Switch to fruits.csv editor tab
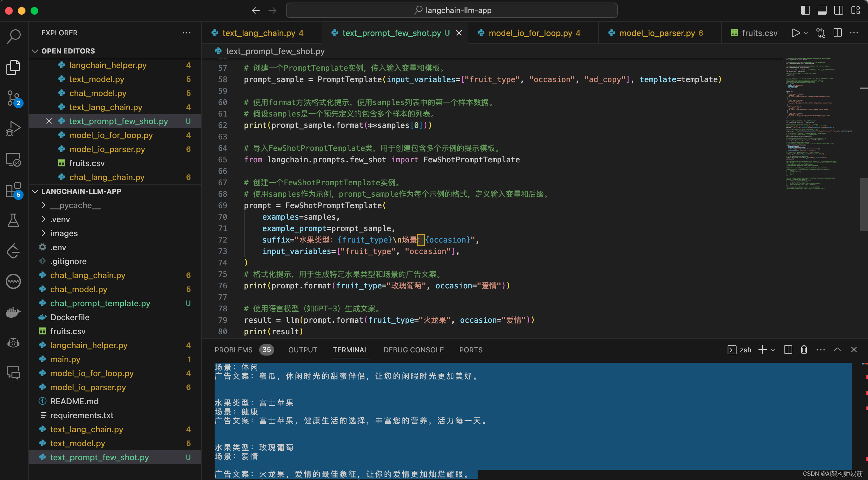 (x=754, y=33)
